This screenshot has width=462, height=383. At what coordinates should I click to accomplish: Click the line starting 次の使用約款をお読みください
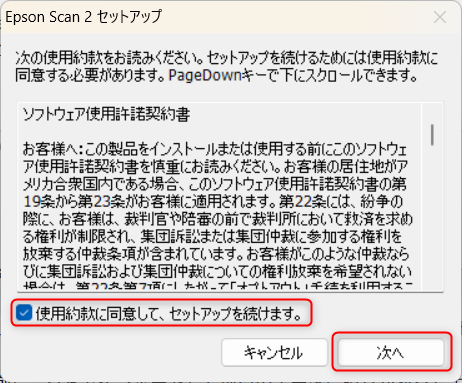[x=227, y=58]
